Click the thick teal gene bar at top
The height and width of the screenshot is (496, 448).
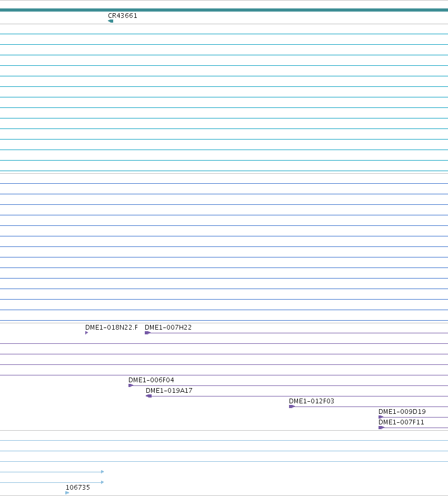[224, 10]
